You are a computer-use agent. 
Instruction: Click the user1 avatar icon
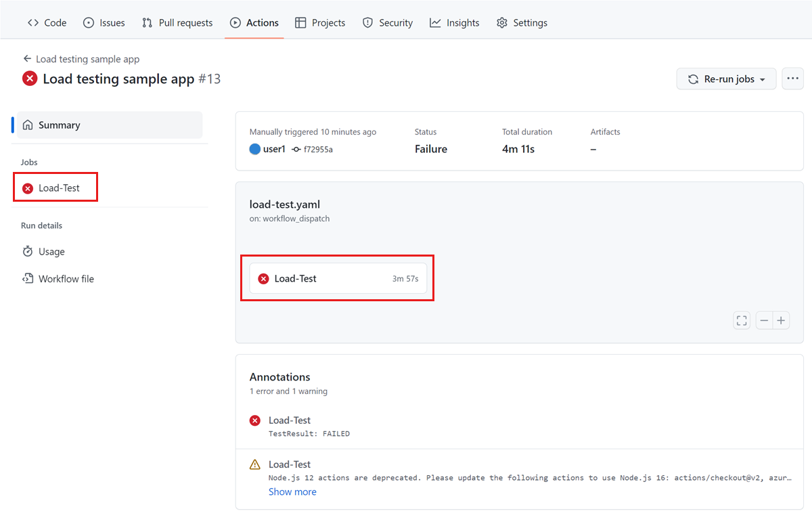pyautogui.click(x=255, y=149)
